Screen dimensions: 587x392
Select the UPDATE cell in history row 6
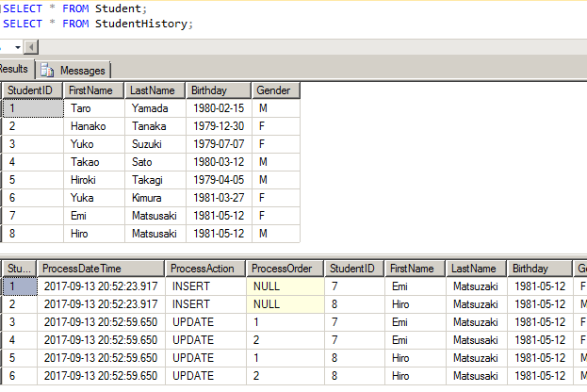(x=205, y=376)
